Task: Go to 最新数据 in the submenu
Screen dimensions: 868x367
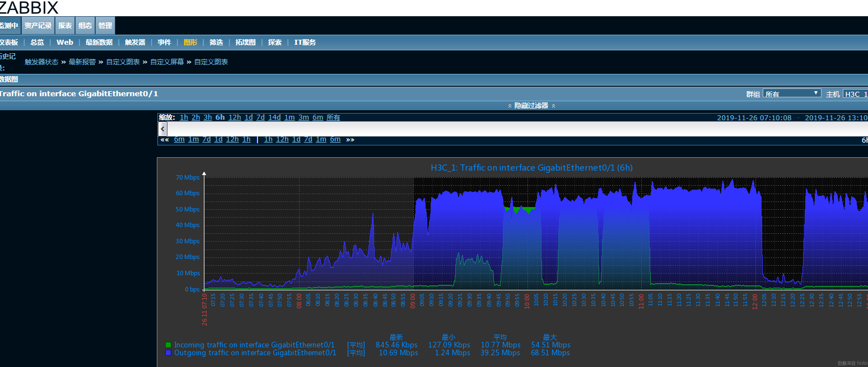Action: point(99,43)
